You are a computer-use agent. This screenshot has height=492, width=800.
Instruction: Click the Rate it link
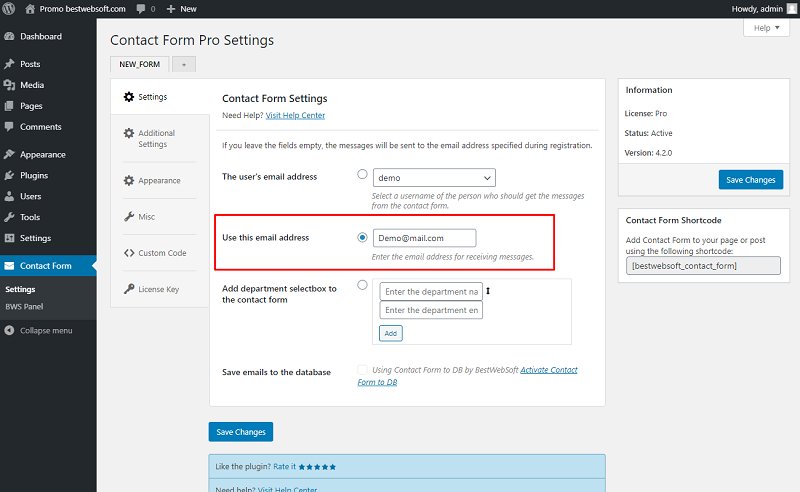click(x=284, y=466)
